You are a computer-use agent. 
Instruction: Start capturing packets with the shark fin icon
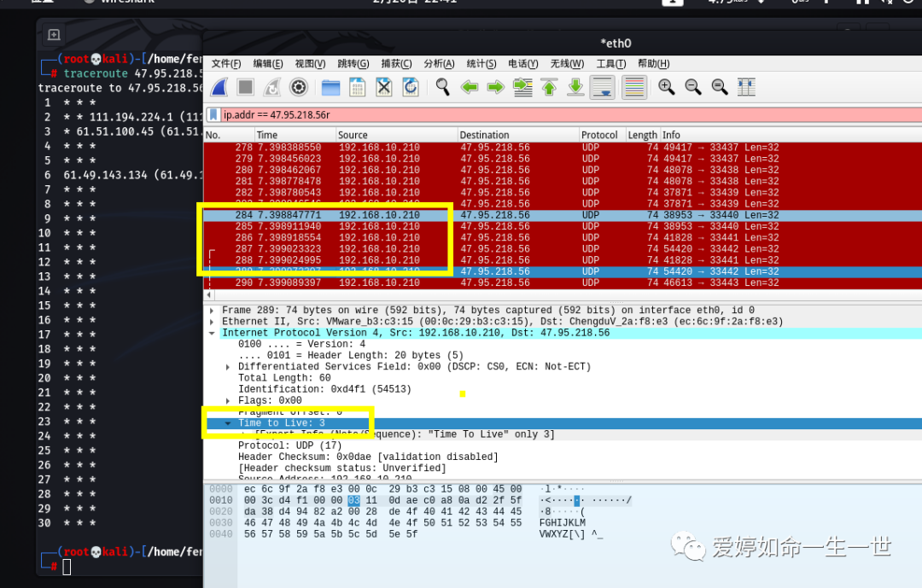(x=219, y=88)
